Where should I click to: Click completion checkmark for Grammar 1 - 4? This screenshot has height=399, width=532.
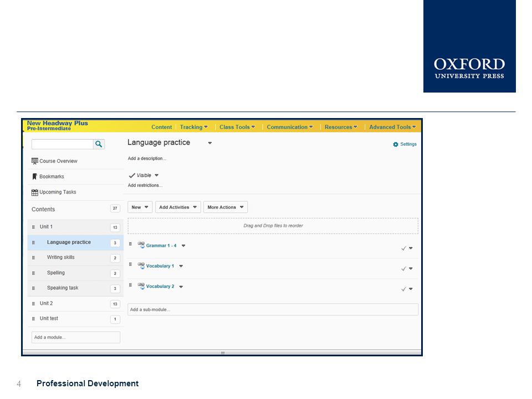pos(403,248)
